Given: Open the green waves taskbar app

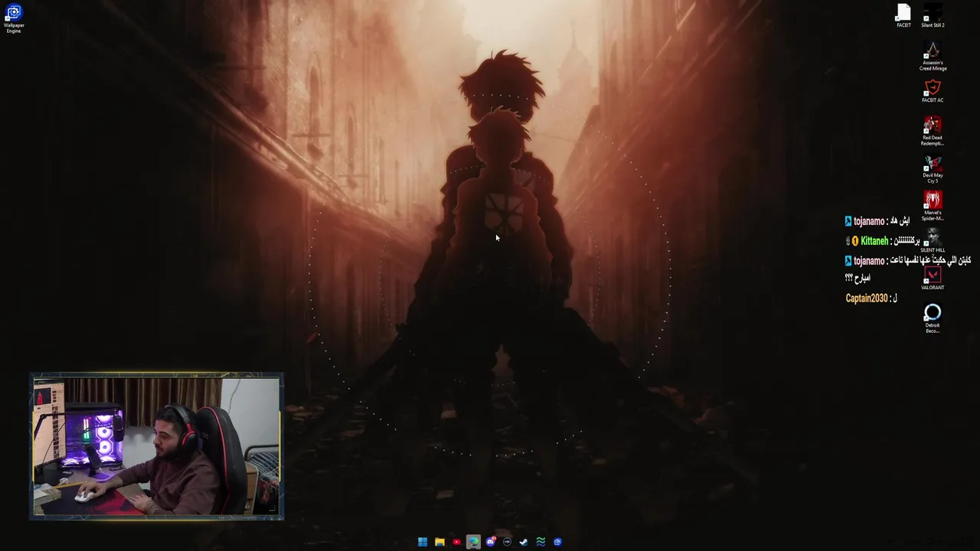Looking at the screenshot, I should coord(541,542).
